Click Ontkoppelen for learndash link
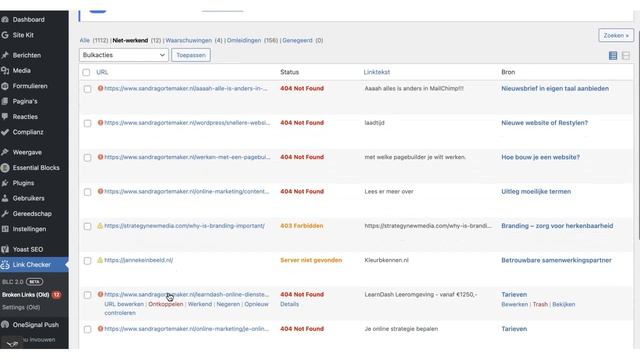The height and width of the screenshot is (360, 640). click(x=166, y=304)
